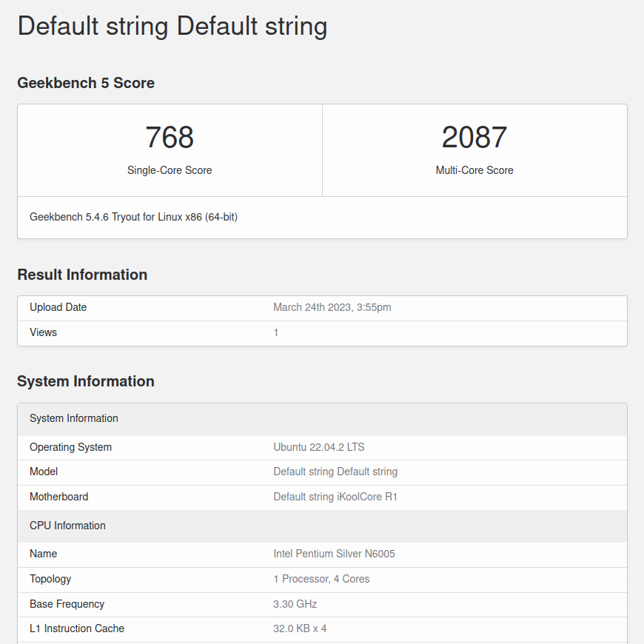Screen dimensions: 644x644
Task: Click the Views count value '1'
Action: pos(276,332)
